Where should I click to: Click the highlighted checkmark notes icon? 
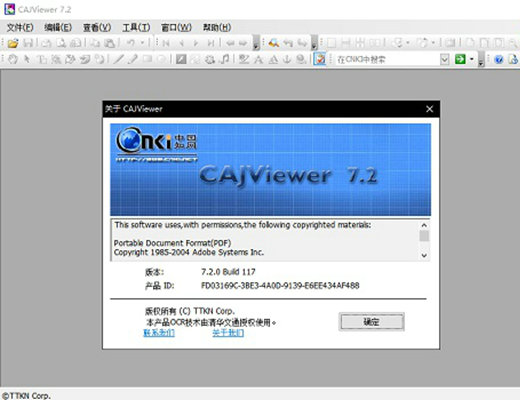320,59
